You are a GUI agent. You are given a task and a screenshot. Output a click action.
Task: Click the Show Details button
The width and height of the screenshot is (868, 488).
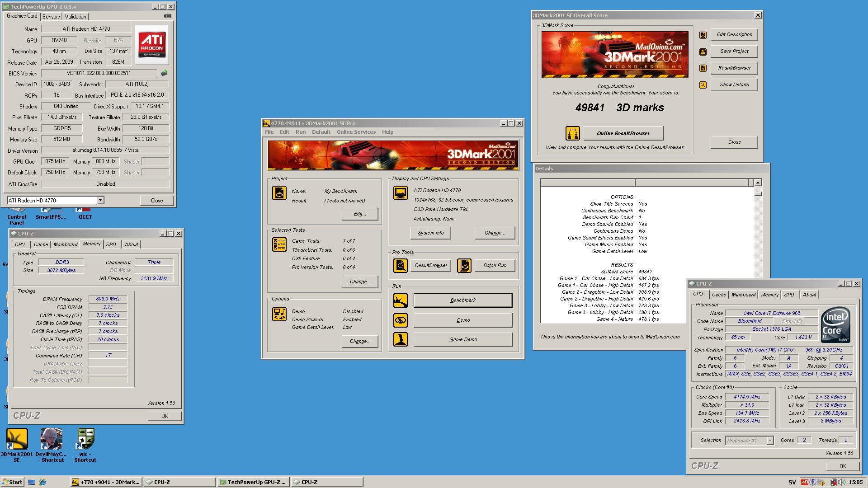[734, 85]
